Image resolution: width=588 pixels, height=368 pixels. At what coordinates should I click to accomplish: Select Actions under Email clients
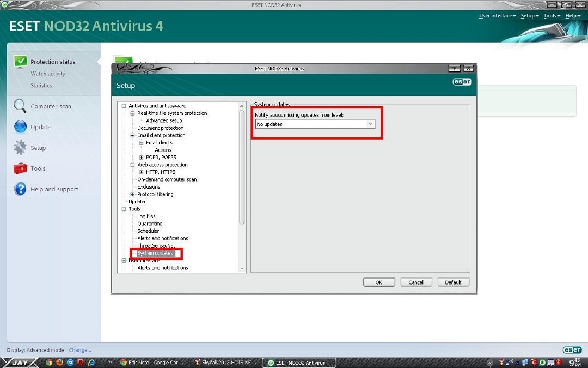(x=163, y=150)
